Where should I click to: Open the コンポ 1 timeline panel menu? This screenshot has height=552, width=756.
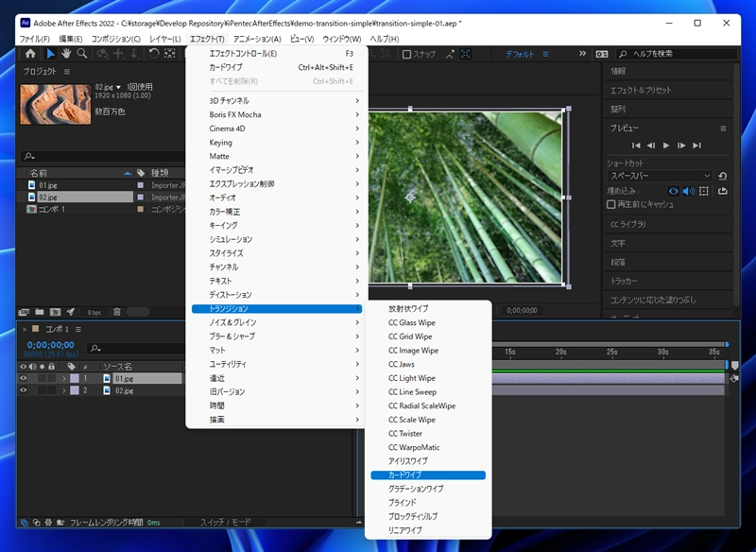78,329
